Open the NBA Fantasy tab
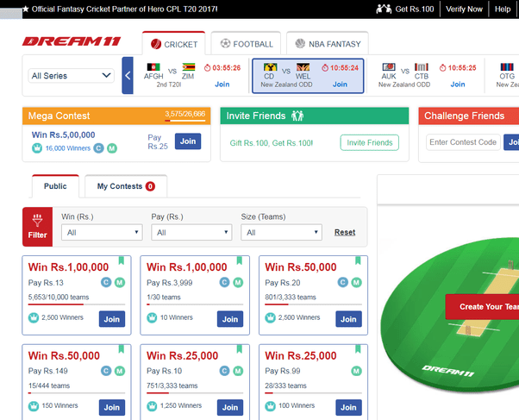The height and width of the screenshot is (420, 519). tap(328, 44)
